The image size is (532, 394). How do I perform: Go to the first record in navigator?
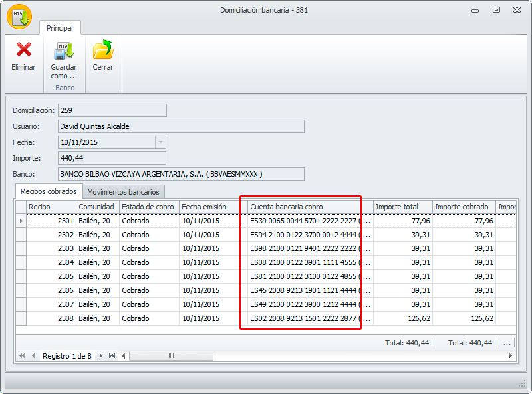click(21, 356)
